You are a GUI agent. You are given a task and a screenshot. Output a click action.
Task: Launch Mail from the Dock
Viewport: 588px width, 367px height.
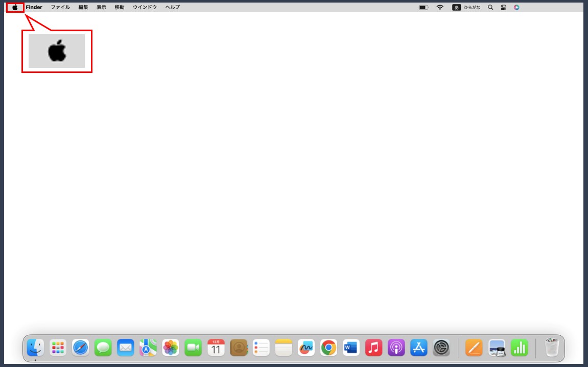pos(125,348)
